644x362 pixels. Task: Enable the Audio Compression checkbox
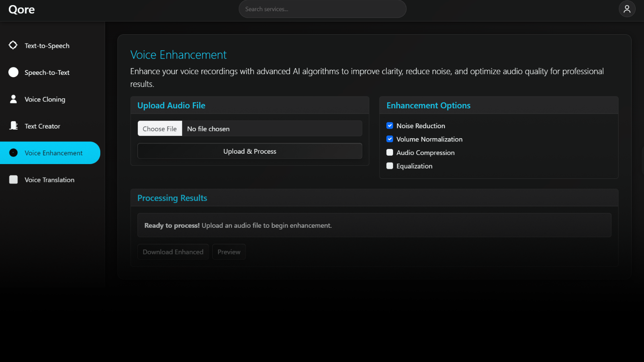click(x=390, y=153)
